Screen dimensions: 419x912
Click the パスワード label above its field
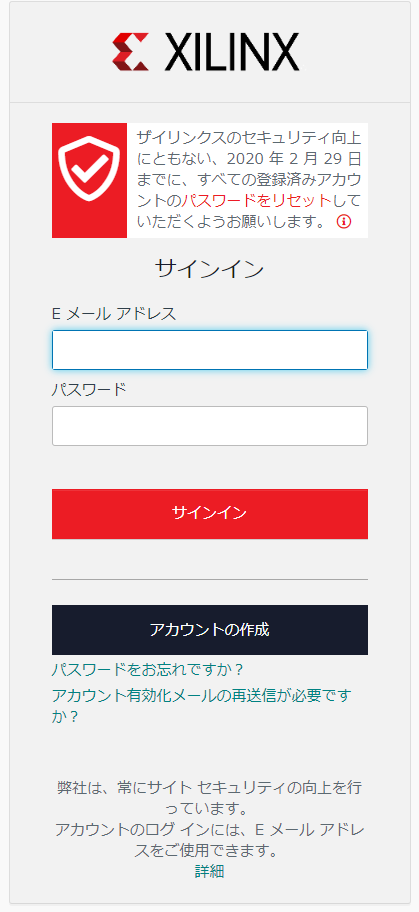point(89,389)
